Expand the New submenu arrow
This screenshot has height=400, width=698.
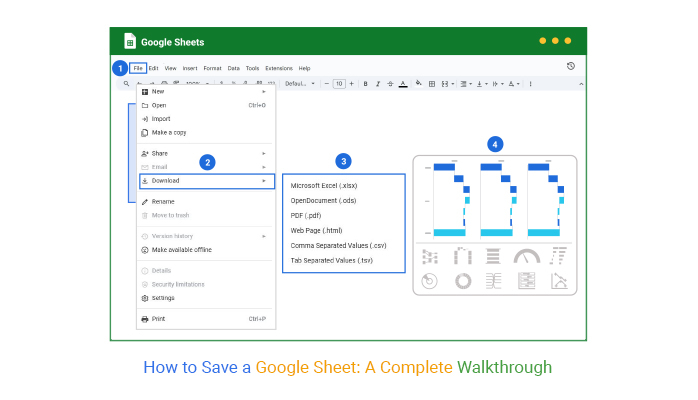click(x=264, y=92)
